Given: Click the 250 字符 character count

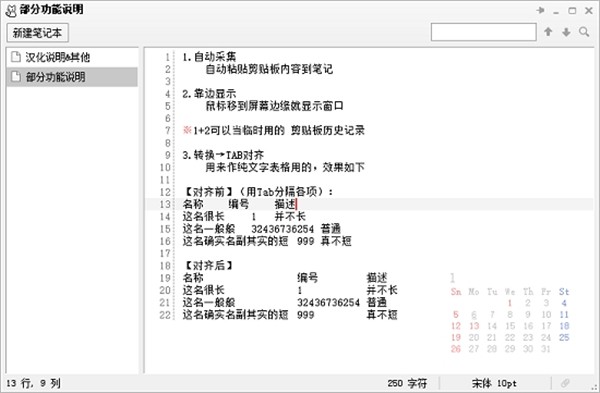Looking at the screenshot, I should point(407,383).
